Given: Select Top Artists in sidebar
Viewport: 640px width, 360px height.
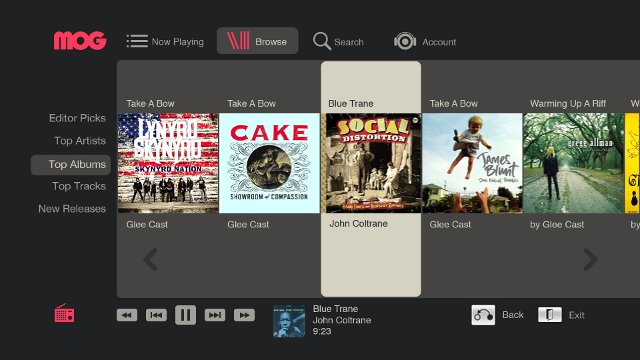Looking at the screenshot, I should coord(80,141).
